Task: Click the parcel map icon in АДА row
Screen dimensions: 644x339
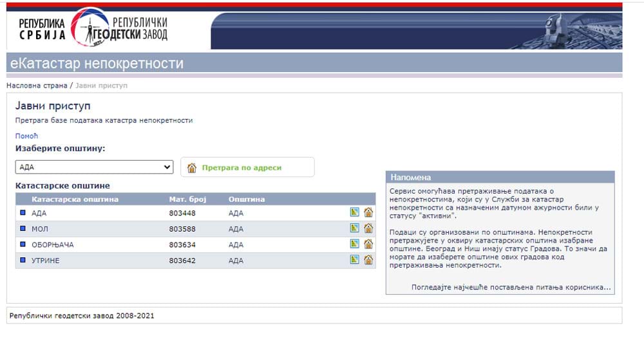Action: pos(354,212)
